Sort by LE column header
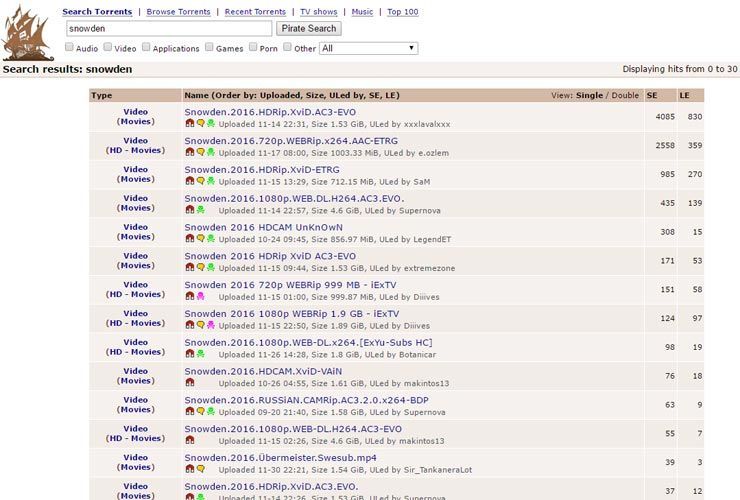Viewport: 740px width, 500px height. tap(684, 95)
